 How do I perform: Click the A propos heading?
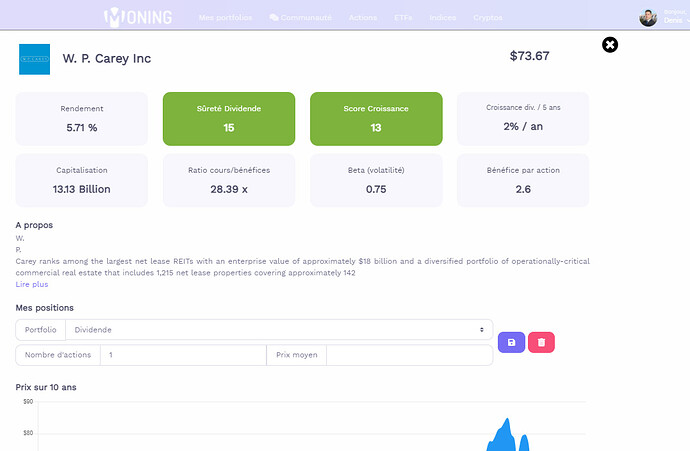pyautogui.click(x=34, y=225)
